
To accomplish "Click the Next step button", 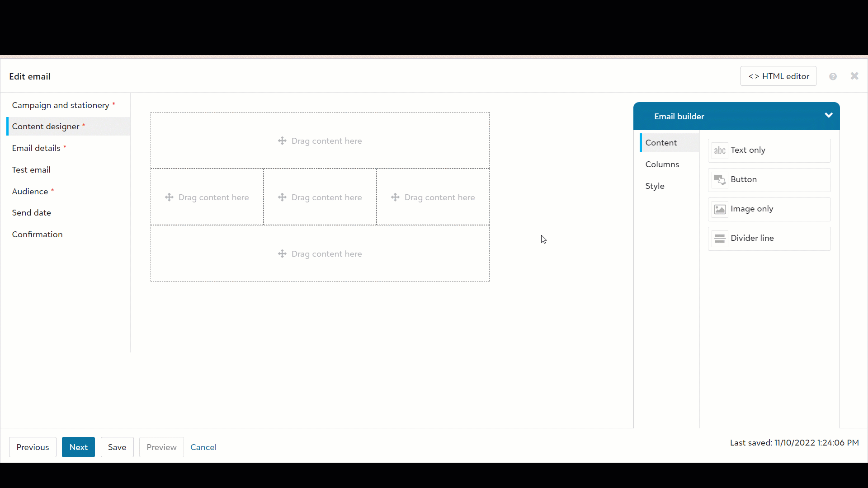I will pyautogui.click(x=78, y=447).
